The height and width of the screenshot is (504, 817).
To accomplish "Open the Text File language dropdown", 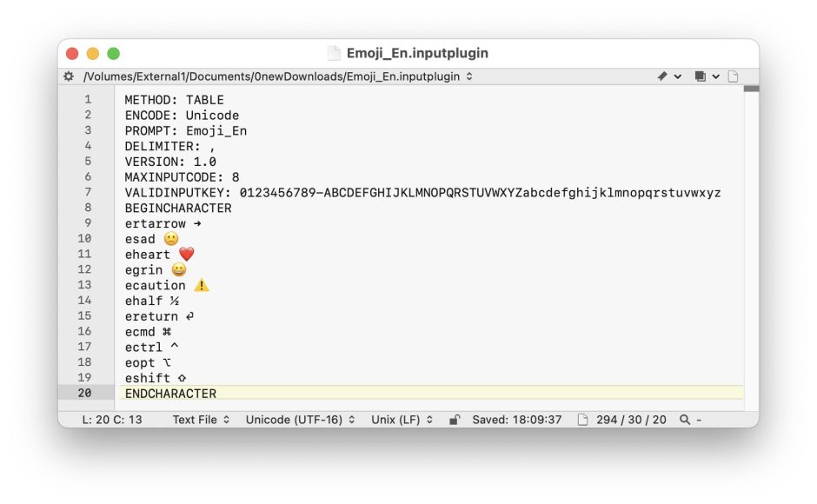I will 201,420.
